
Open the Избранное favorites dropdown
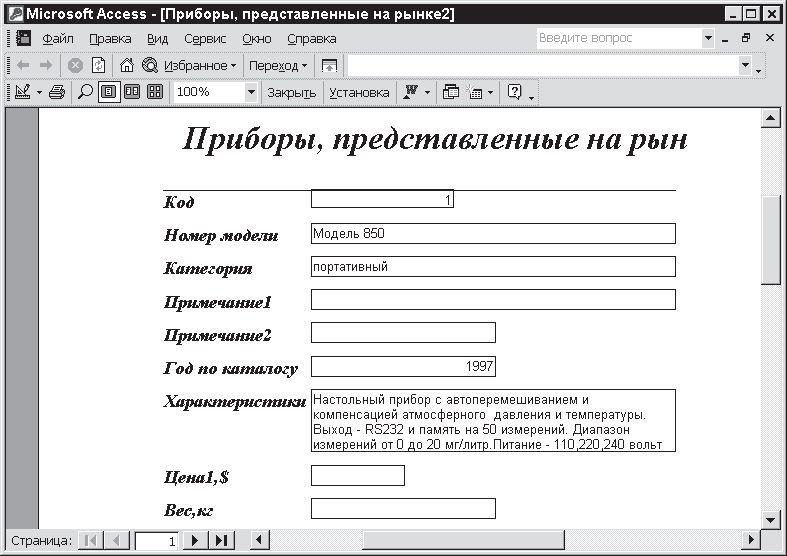[x=200, y=65]
